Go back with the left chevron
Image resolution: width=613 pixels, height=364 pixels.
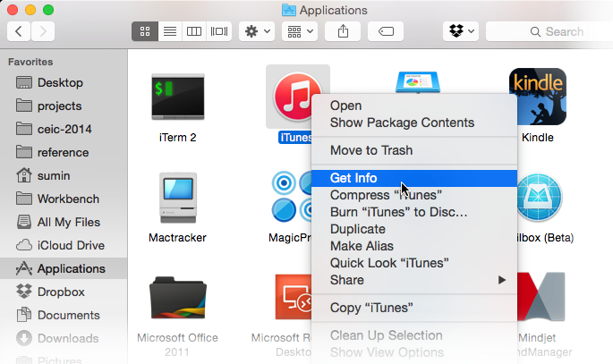point(19,31)
